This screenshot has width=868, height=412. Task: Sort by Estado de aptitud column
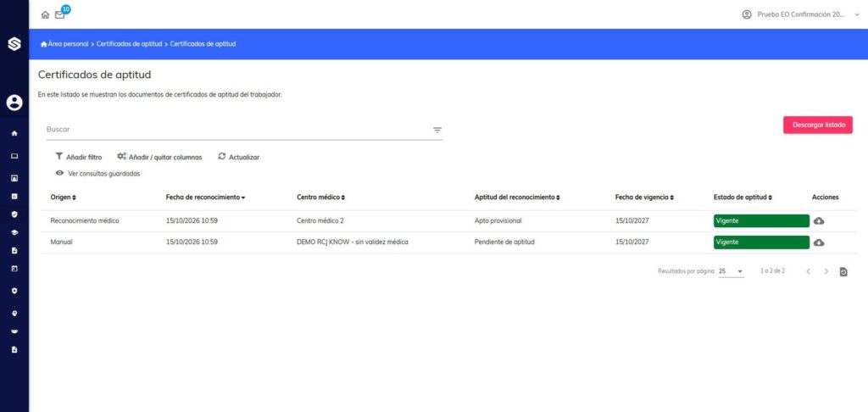[743, 198]
